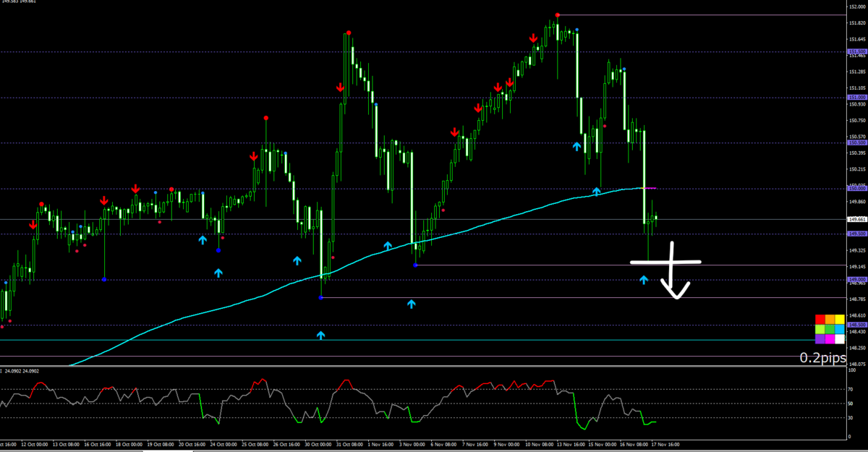Click the 26 Oct 16:00 time label
This screenshot has height=452, width=868.
[x=286, y=445]
